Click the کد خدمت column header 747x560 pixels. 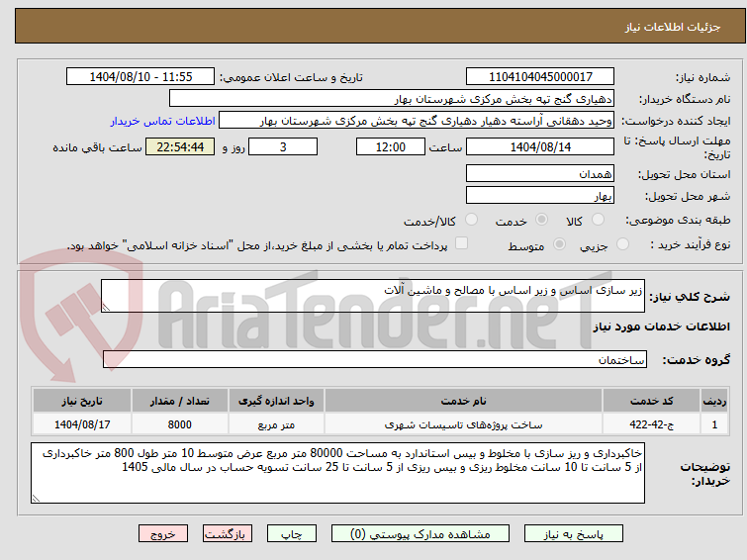[x=651, y=401]
